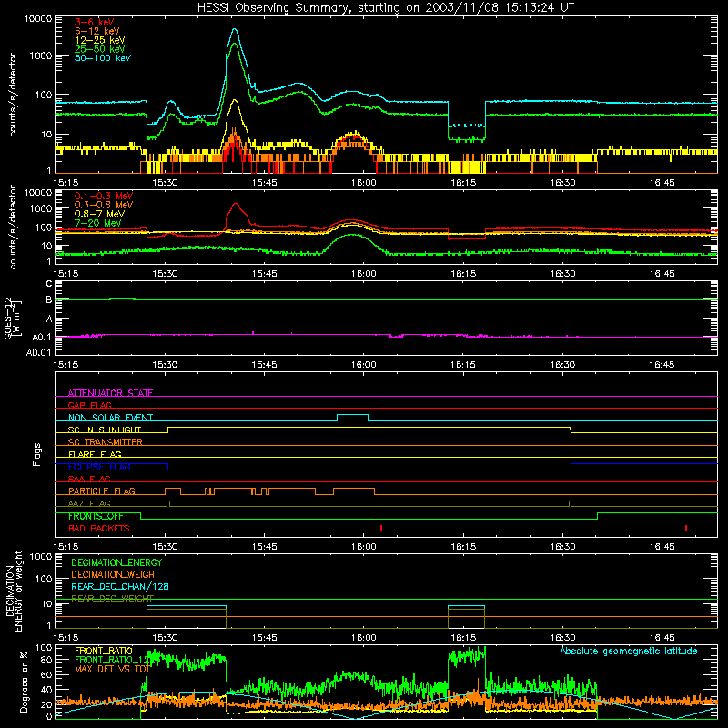
Task: Click the second REAR_DEC_CHAN cyan step near 16:15
Action: click(466, 606)
